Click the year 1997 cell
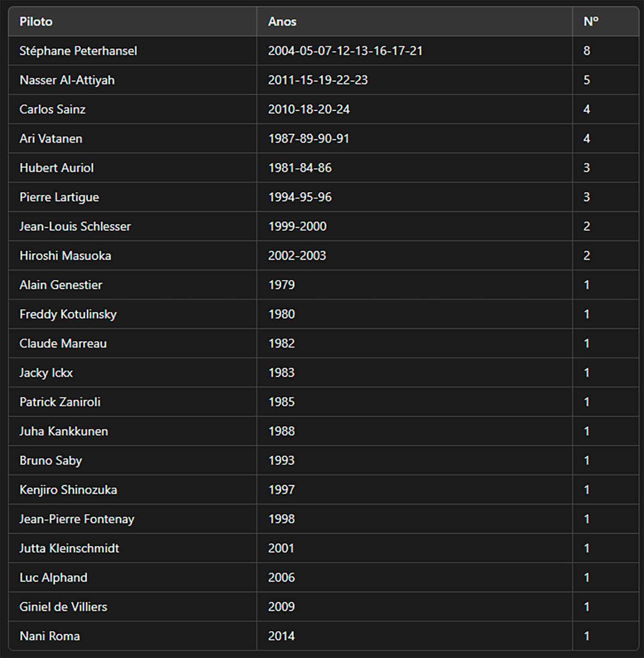The width and height of the screenshot is (644, 658). pos(281,490)
